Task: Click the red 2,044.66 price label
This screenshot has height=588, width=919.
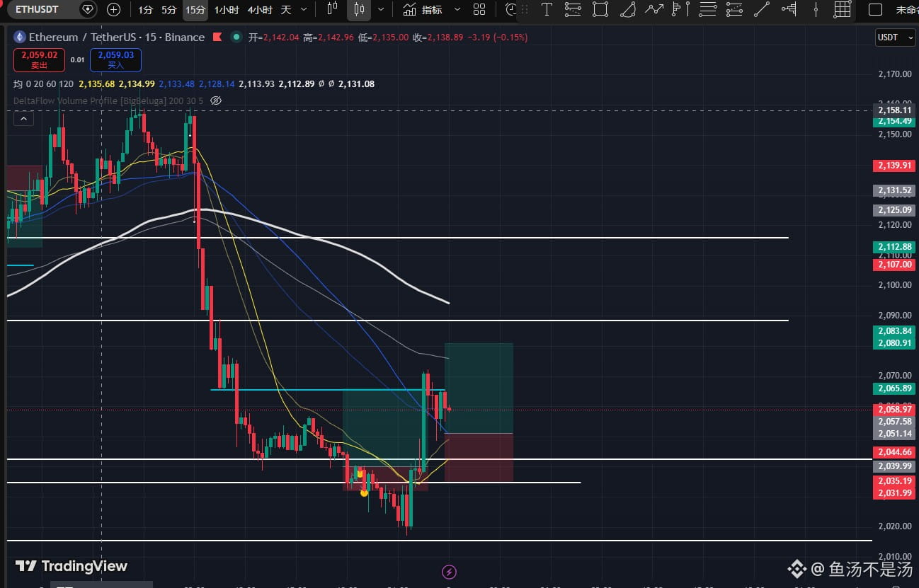Action: tap(894, 452)
